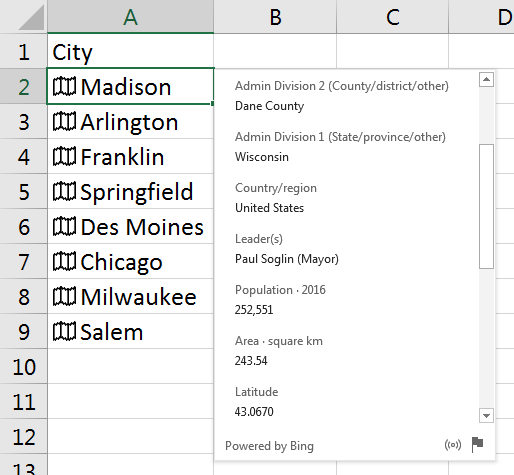Image resolution: width=514 pixels, height=475 pixels.
Task: Open the map icon next to Salem
Action: 64,331
